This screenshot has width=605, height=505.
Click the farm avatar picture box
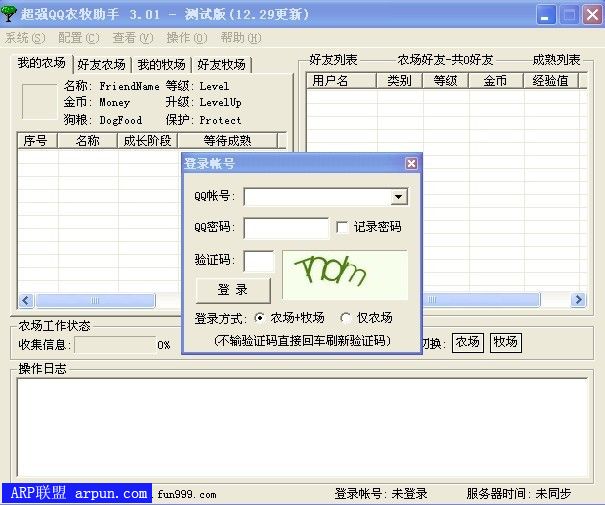[x=39, y=101]
